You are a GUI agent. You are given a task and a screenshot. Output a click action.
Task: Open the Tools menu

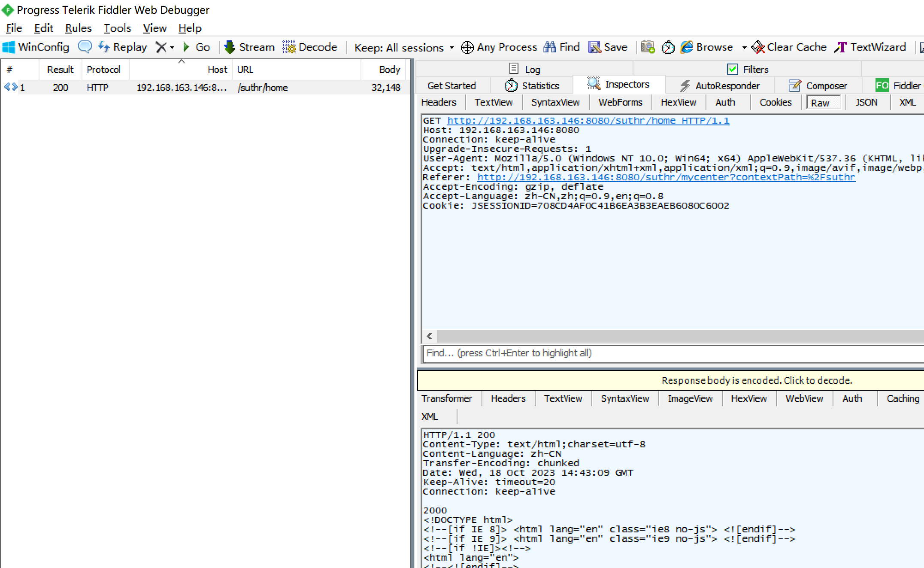117,28
